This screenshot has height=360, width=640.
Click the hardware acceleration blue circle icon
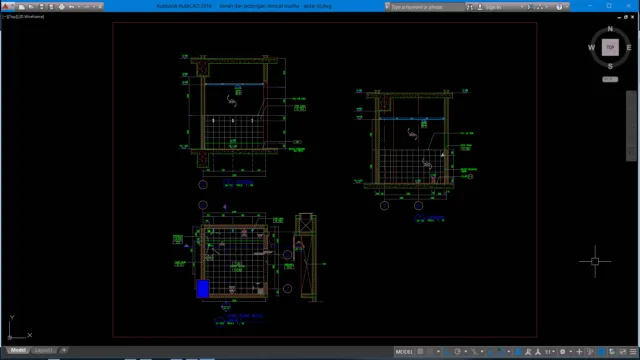click(602, 352)
